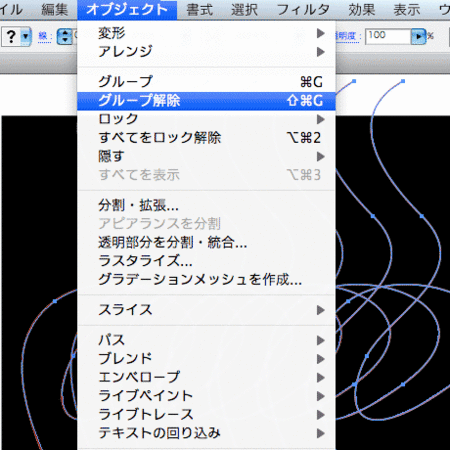Image resolution: width=450 pixels, height=450 pixels.
Task: Click the 線 stroke label link
Action: pos(45,36)
